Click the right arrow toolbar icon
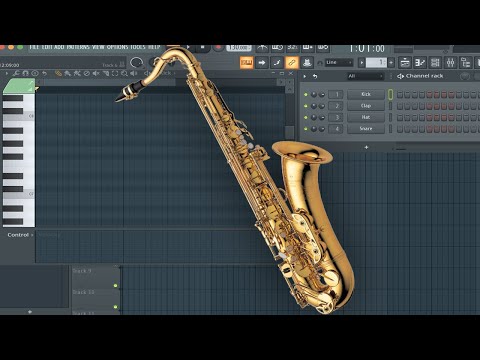Screen dimensions: 480x360 point(262,62)
